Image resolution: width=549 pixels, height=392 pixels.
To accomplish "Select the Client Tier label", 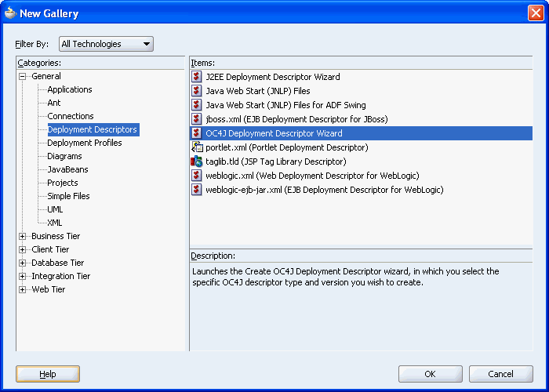I will tap(50, 249).
